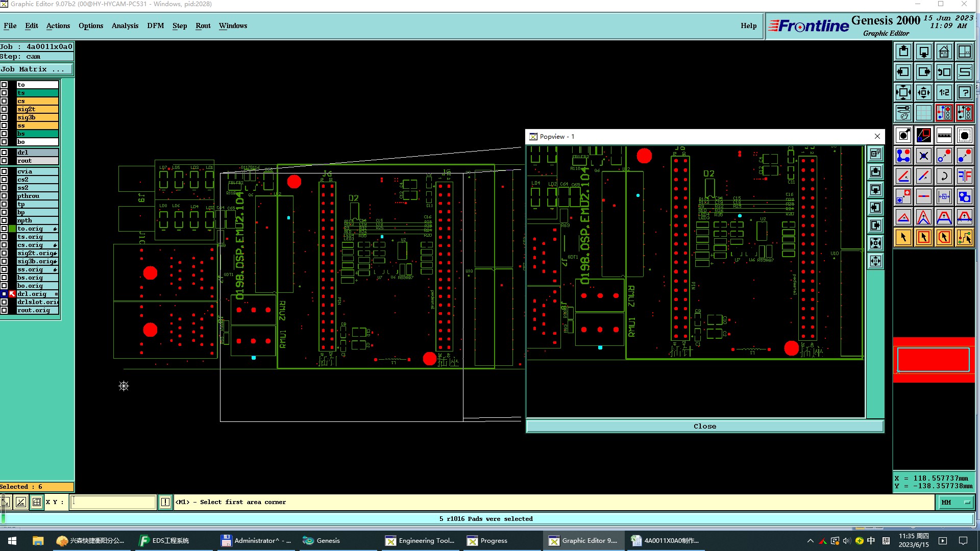Toggle the drl layer checkbox
The width and height of the screenshot is (980, 551).
(x=4, y=153)
